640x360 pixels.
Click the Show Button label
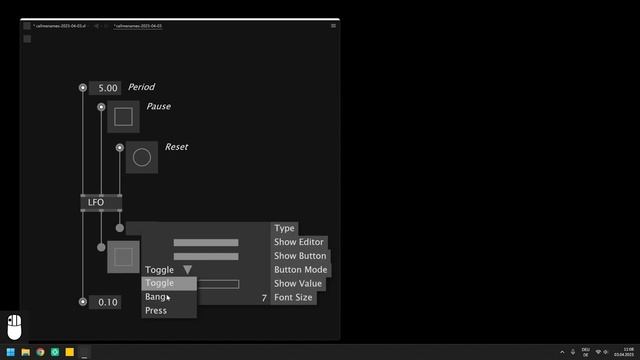tap(300, 256)
